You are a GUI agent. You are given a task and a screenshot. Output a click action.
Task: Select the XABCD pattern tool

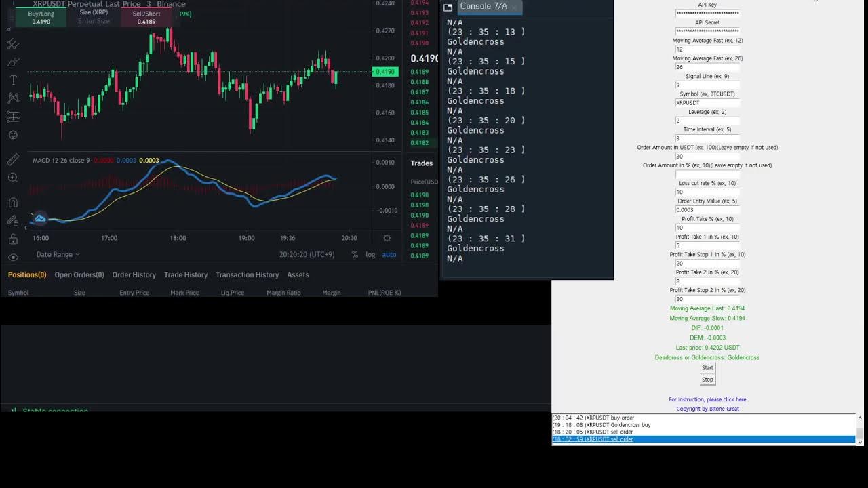[x=13, y=98]
